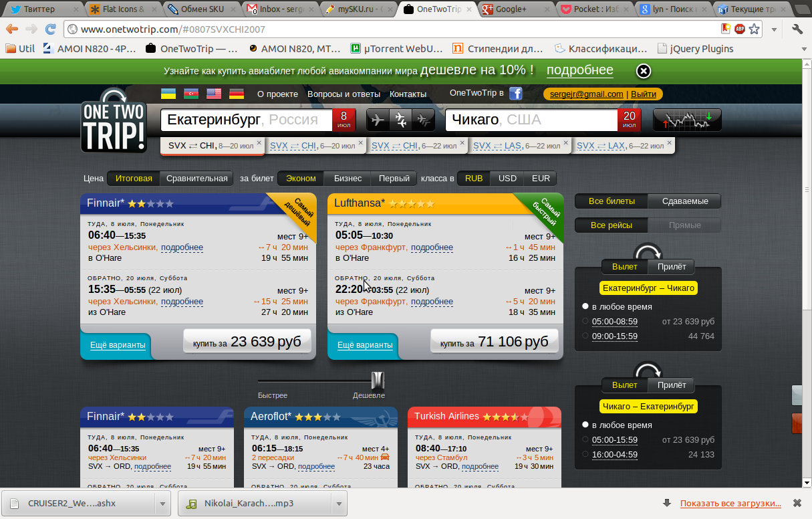Close the green promo banner
Viewport: 812px width, 519px height.
643,71
